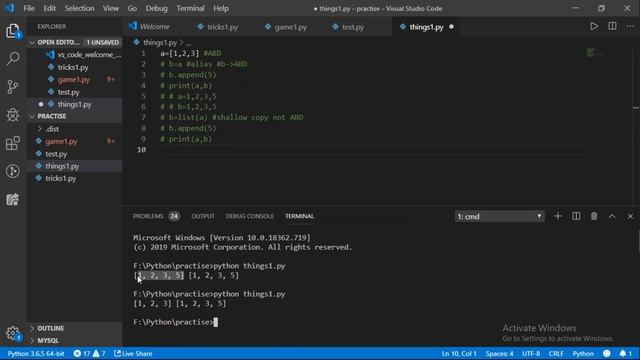Open editor More Actions ellipsis
This screenshot has height=360, width=640.
click(630, 27)
